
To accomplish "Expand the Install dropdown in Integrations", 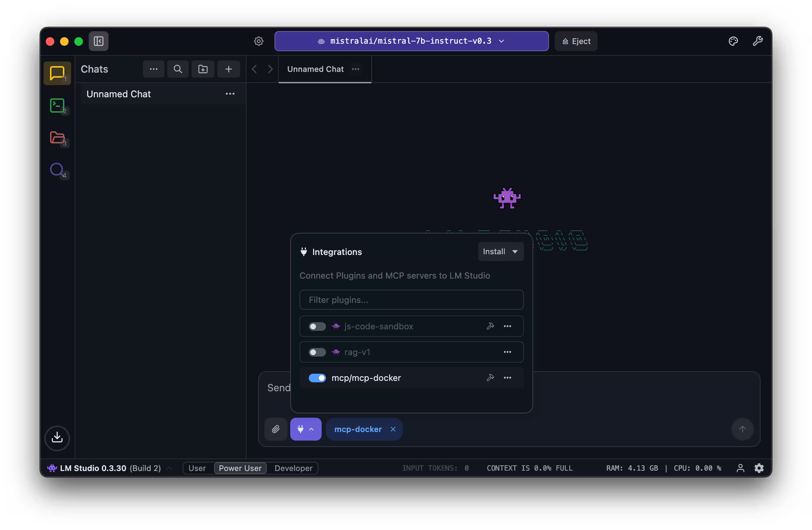I will 500,252.
